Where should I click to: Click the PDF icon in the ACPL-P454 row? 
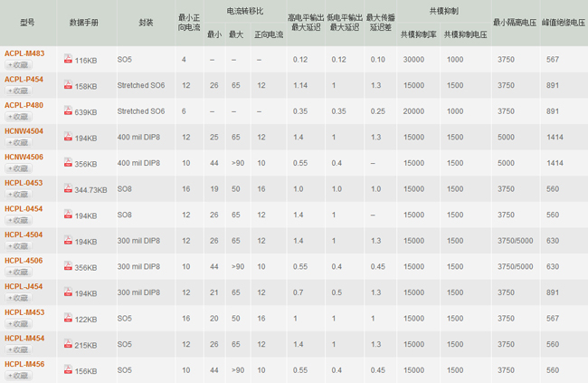coord(68,86)
